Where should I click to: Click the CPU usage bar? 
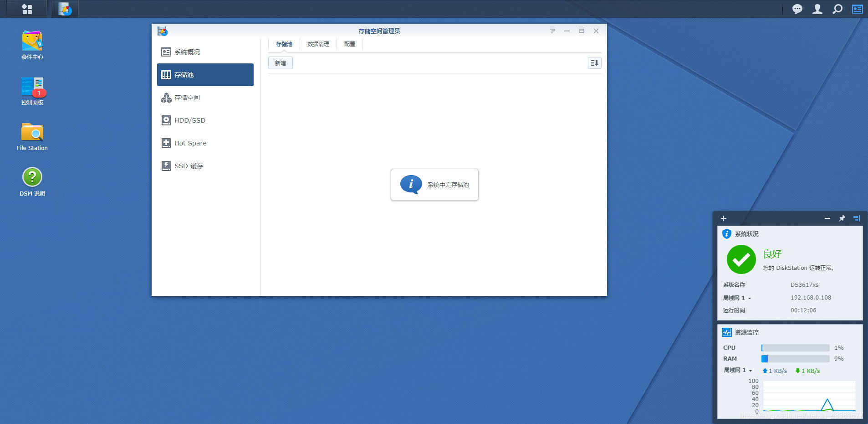[x=795, y=348]
